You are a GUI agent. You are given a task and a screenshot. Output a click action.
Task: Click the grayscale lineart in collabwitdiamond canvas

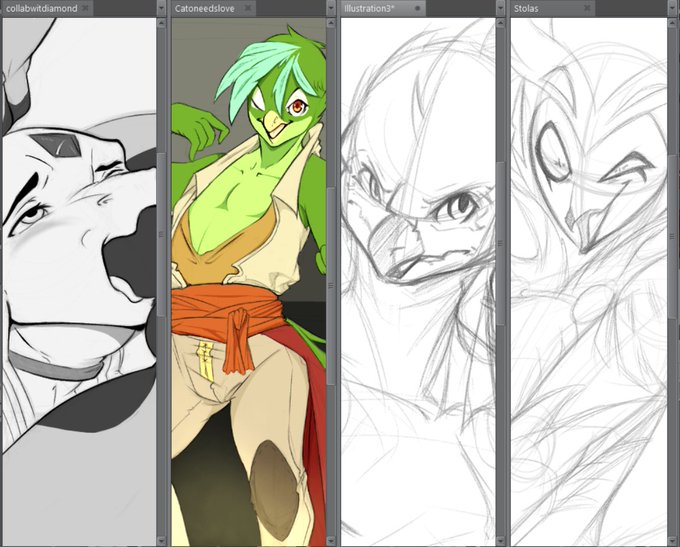click(x=79, y=282)
